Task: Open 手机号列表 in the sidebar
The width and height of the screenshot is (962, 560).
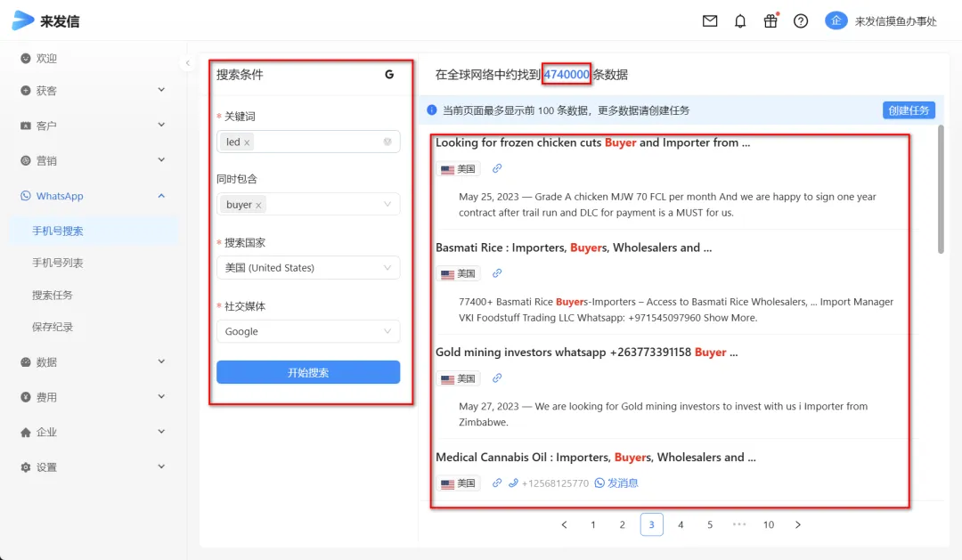Action: (x=58, y=263)
